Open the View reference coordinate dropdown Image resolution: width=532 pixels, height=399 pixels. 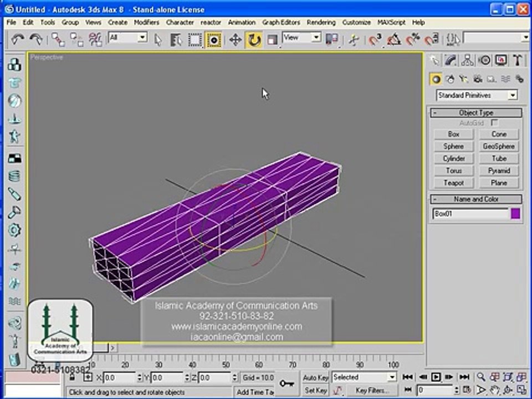click(x=301, y=37)
